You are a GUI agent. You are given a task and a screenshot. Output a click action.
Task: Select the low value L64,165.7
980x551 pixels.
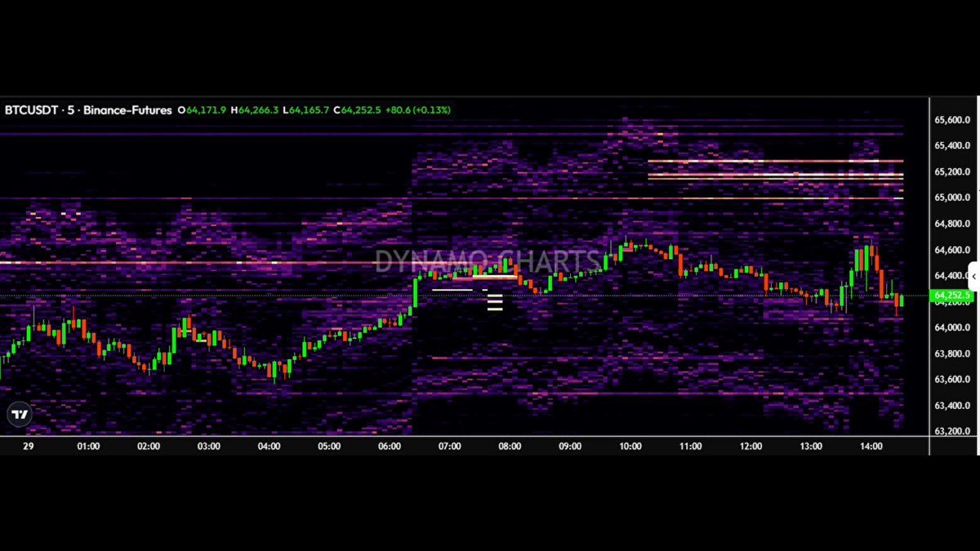click(x=305, y=110)
